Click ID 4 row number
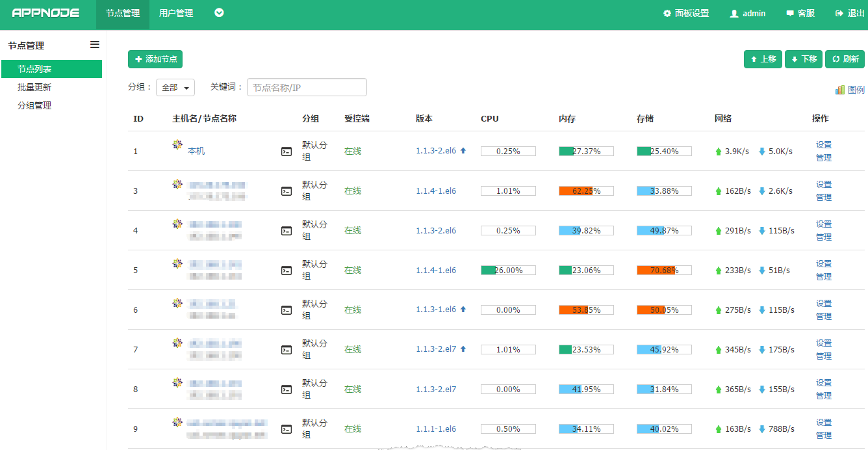The height and width of the screenshot is (450, 868). [x=136, y=230]
